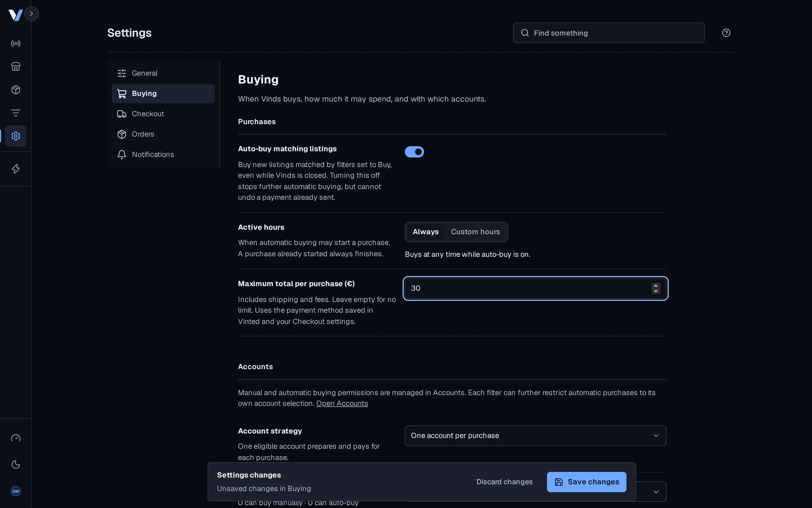Open the Notifications settings tab
Screen dimensions: 812x508
[x=163, y=155]
